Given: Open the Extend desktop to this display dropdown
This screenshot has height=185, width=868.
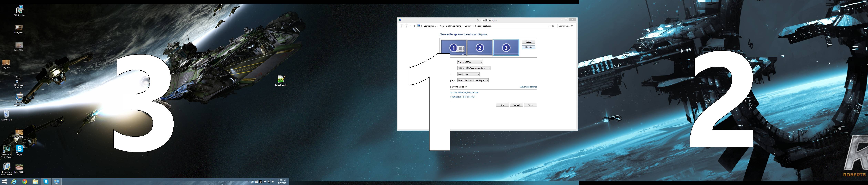Looking at the screenshot, I should (x=473, y=80).
